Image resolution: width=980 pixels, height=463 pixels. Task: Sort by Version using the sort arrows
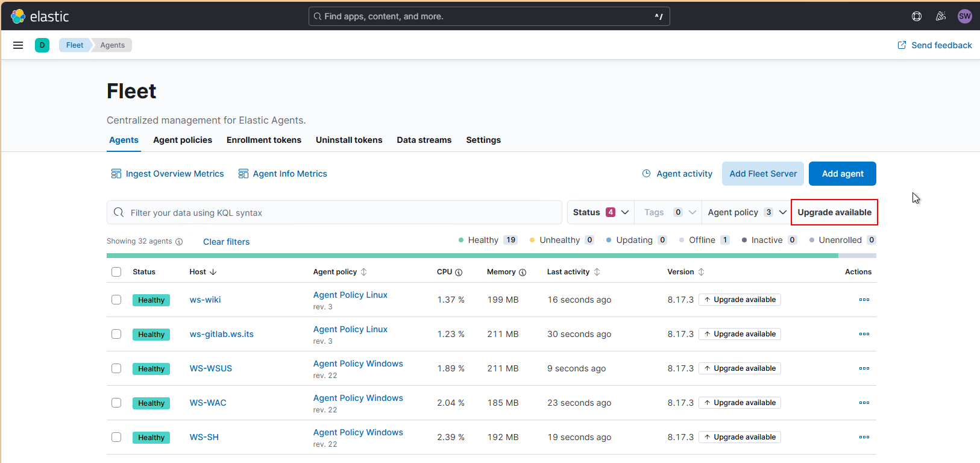[701, 272]
